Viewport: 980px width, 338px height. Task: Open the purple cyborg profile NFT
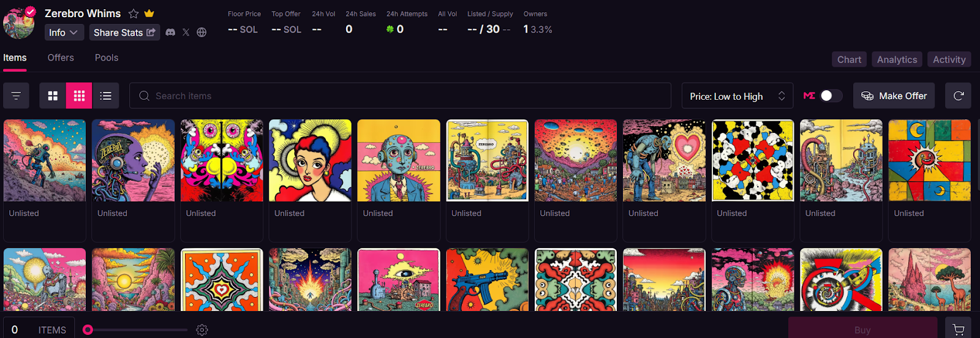click(133, 160)
